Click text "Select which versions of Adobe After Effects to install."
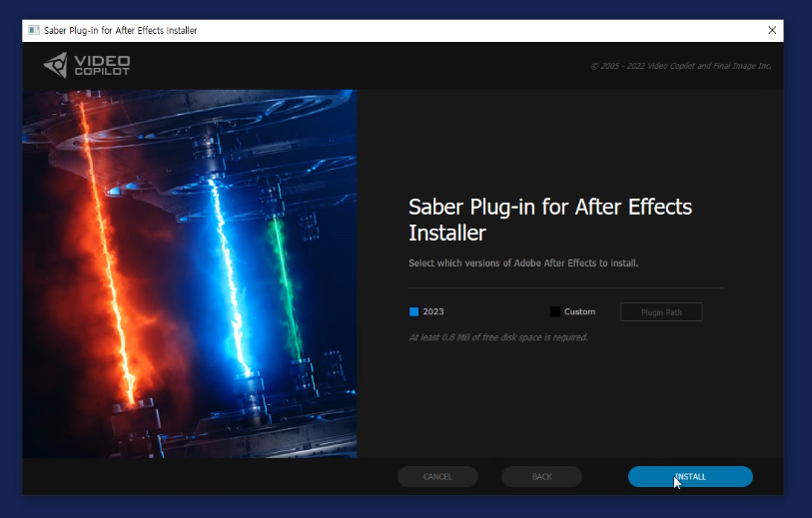 coord(523,262)
